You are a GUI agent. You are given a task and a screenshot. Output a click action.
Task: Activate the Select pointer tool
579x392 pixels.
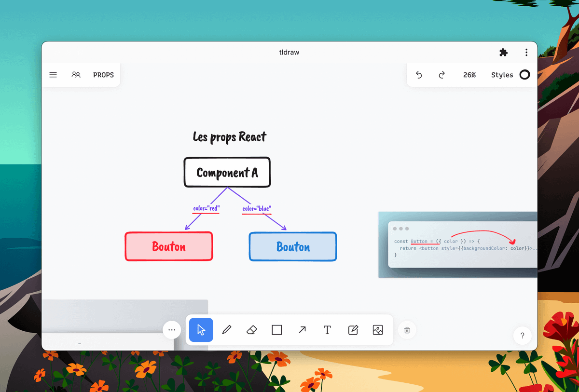[201, 330]
